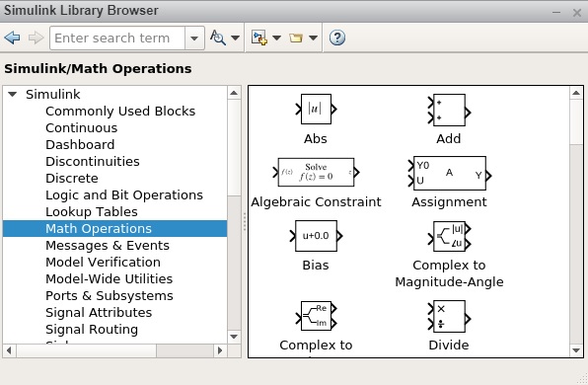
Task: Click the Divide block label
Action: 449,345
